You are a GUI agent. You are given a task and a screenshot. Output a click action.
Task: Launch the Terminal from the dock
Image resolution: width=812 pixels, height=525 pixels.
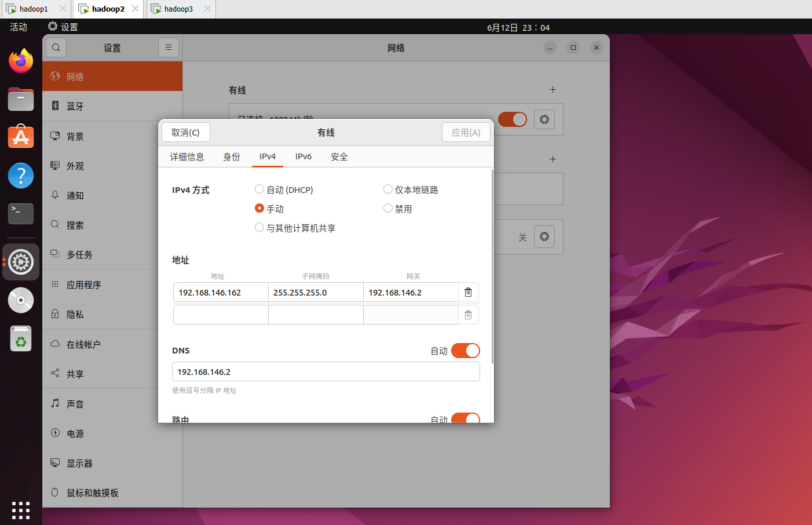[21, 213]
